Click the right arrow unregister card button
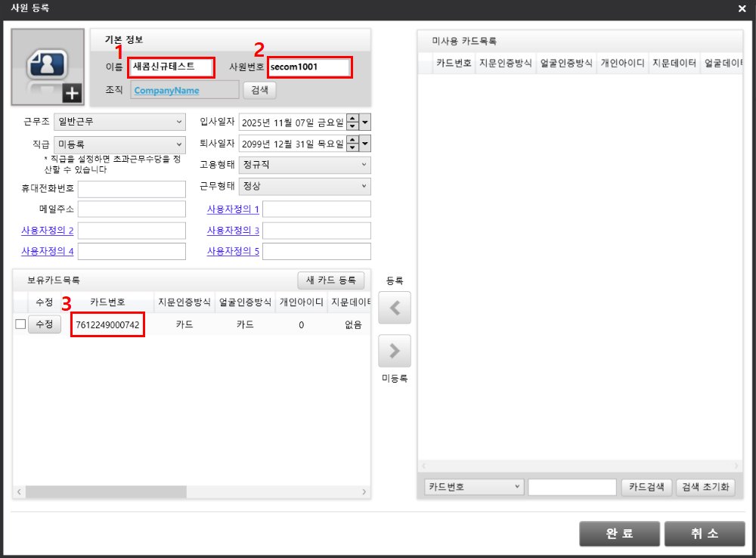Viewport: 756px width, 558px height. point(394,351)
